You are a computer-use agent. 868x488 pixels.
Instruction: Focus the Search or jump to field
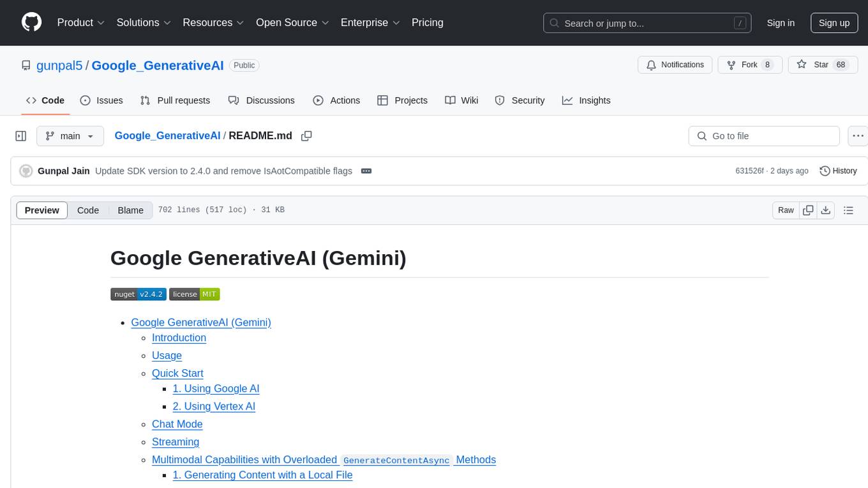point(647,23)
